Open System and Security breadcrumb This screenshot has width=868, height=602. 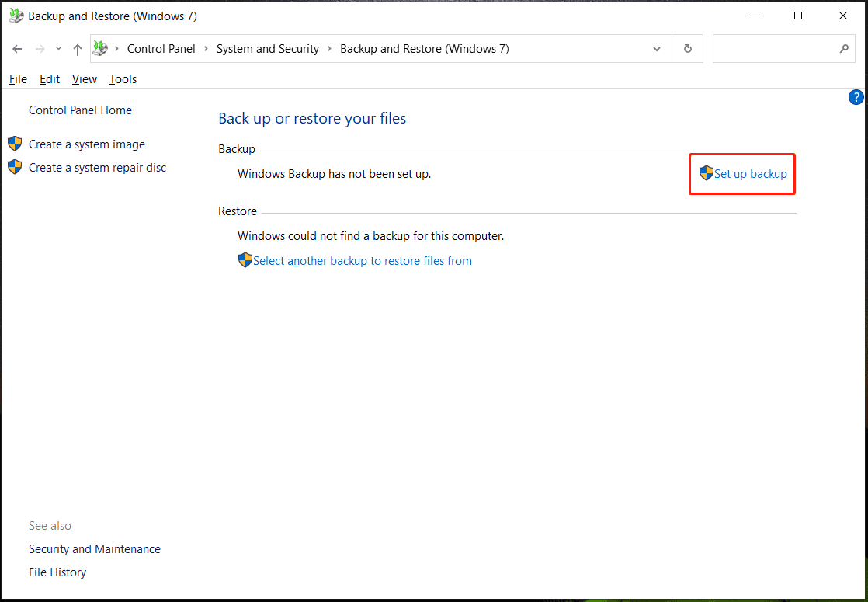tap(267, 49)
